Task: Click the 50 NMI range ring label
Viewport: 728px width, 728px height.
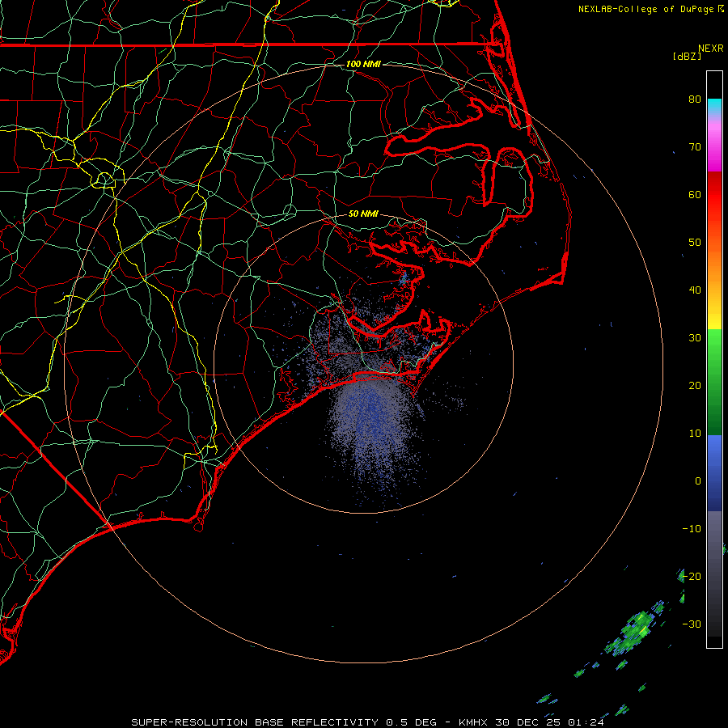Action: coord(363,214)
